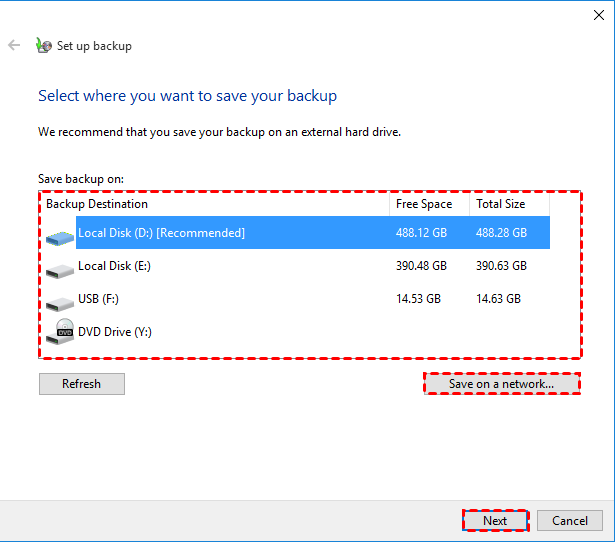The image size is (615, 542).
Task: Select DVD Drive (Y:) in the list
Action: coord(114,332)
